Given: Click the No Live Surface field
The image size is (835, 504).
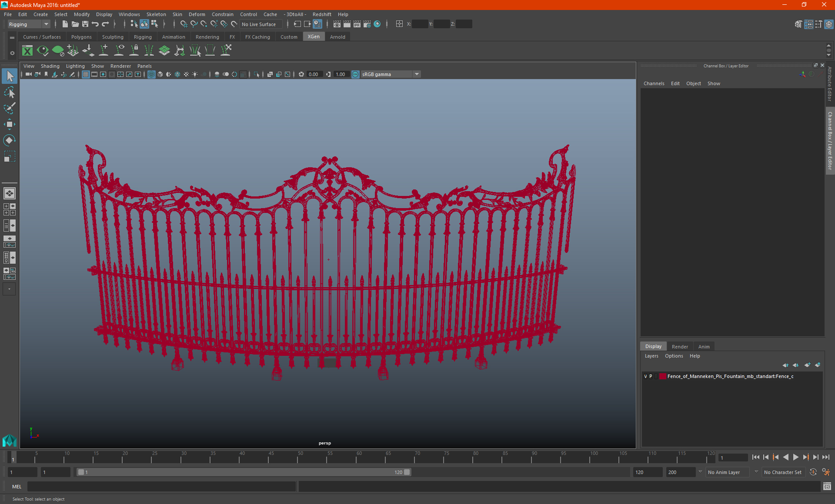Looking at the screenshot, I should point(260,24).
